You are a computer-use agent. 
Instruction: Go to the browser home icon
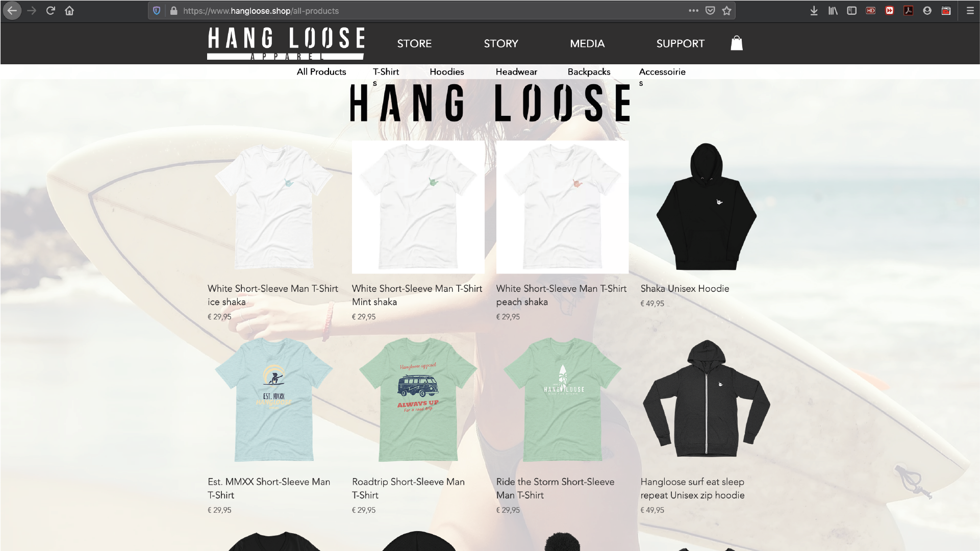coord(69,11)
